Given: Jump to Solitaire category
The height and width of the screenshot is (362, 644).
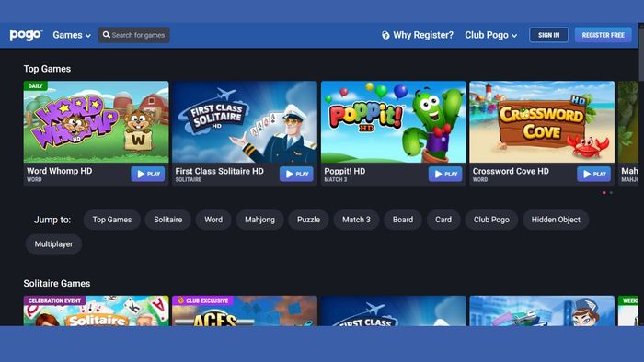Looking at the screenshot, I should (168, 220).
